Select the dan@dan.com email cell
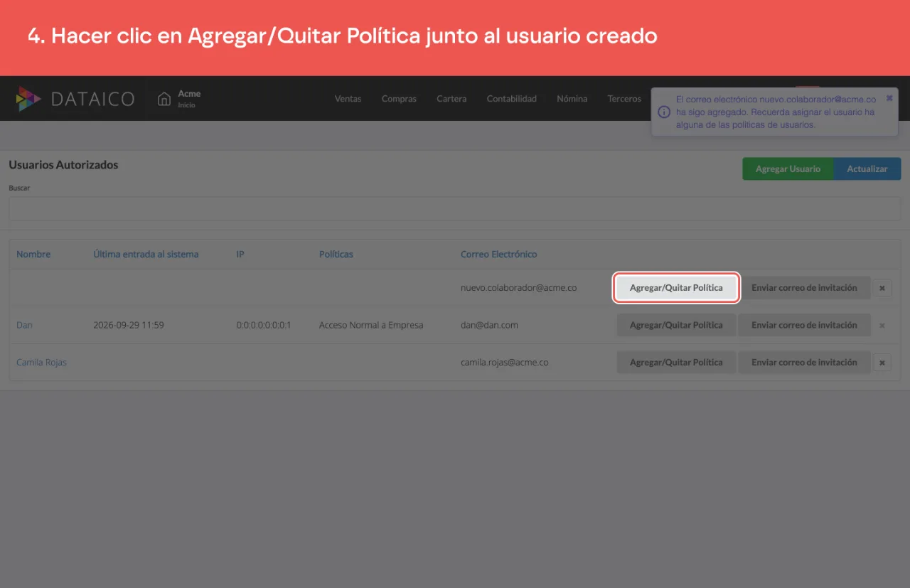This screenshot has height=588, width=910. [489, 325]
